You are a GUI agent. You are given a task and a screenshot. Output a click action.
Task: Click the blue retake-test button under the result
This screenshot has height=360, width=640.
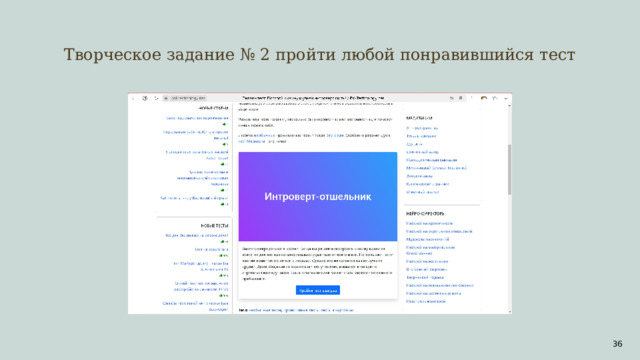point(318,290)
